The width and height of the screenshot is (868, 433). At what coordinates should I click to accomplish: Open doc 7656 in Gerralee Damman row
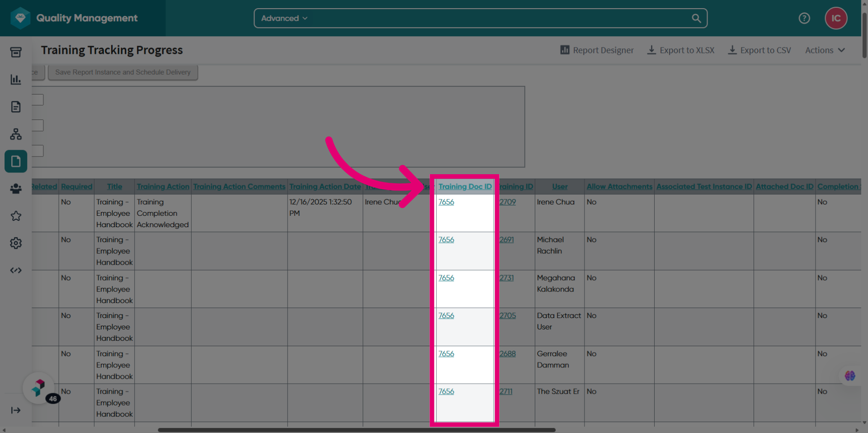point(446,353)
